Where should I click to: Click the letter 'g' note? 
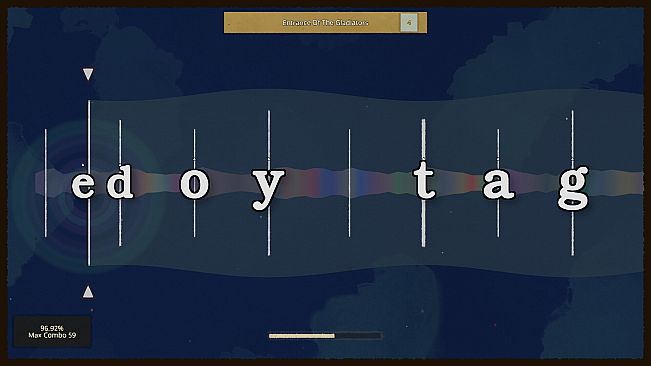[x=573, y=188]
